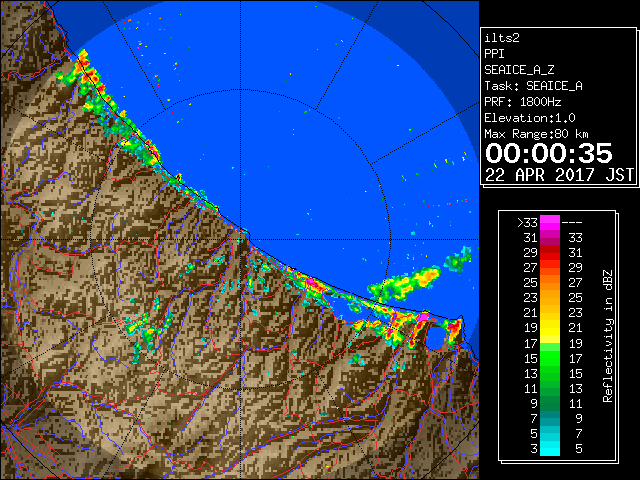Click the '>33' legend value
640x480 pixels.
click(x=527, y=223)
